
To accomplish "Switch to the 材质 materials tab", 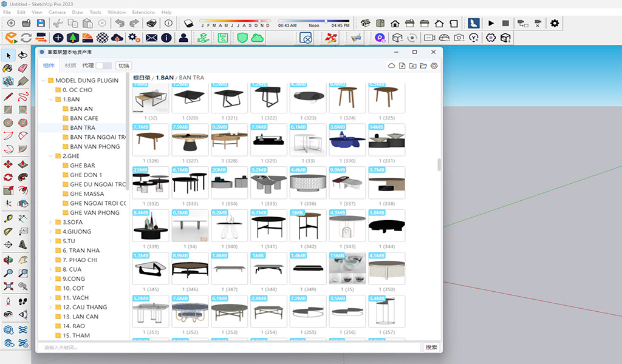I will coord(70,66).
